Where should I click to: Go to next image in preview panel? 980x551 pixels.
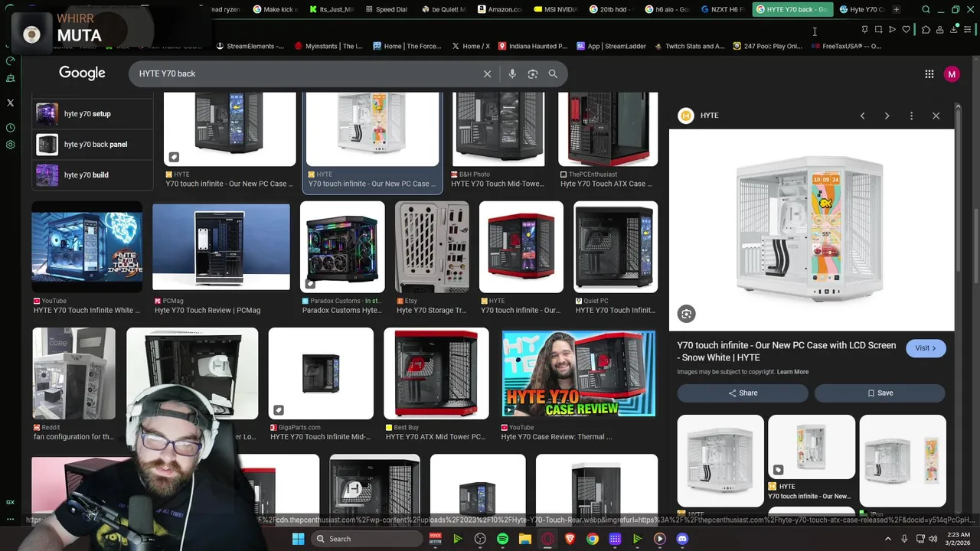click(x=887, y=116)
